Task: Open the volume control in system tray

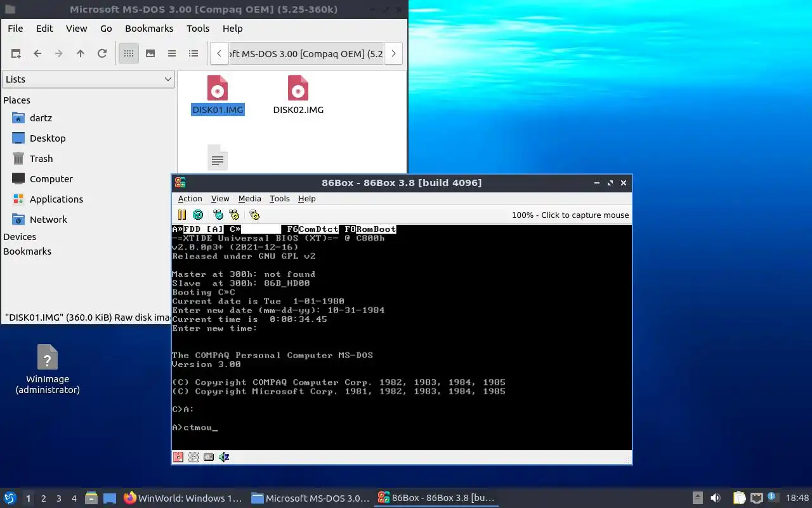Action: tap(716, 498)
